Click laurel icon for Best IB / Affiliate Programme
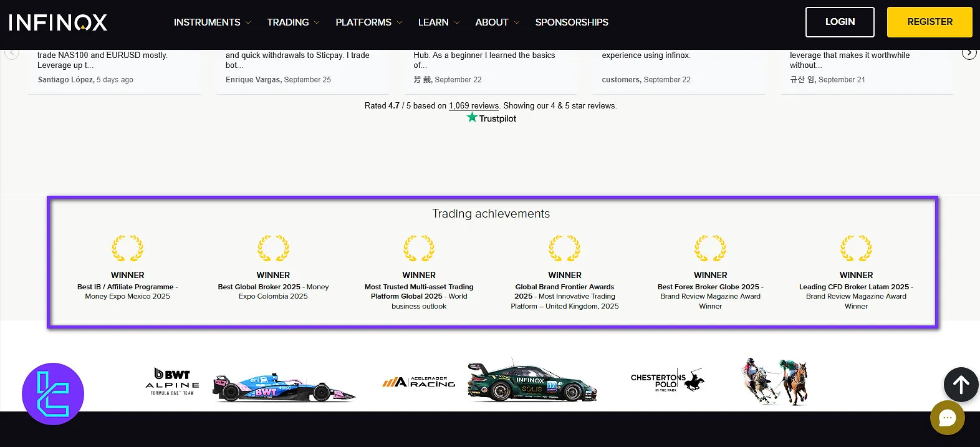980x447 pixels. [127, 248]
